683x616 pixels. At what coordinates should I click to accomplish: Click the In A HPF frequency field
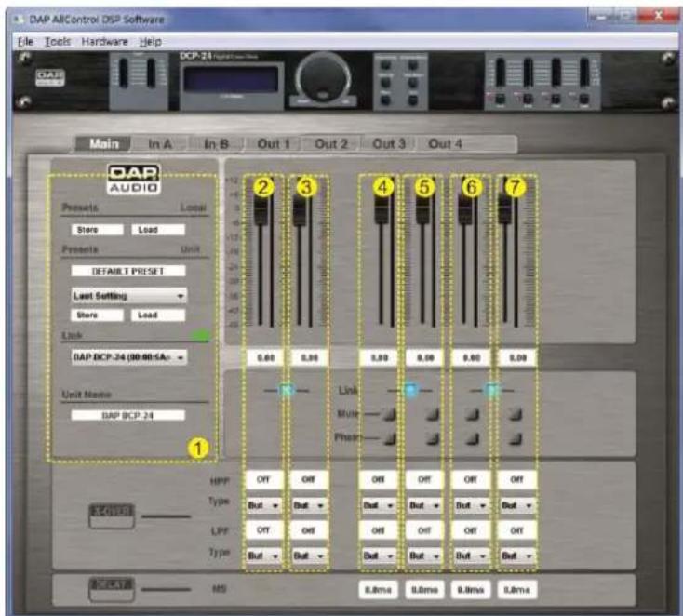pyautogui.click(x=264, y=479)
